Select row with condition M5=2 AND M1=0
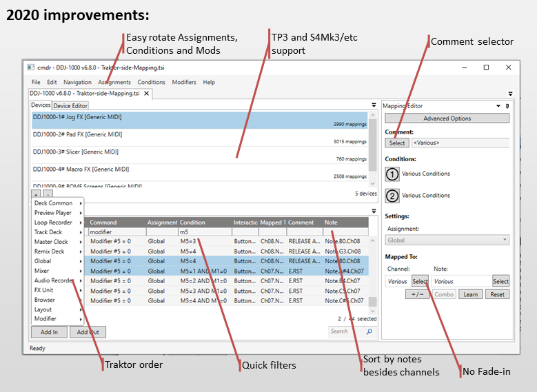The image size is (537, 392). (226, 280)
